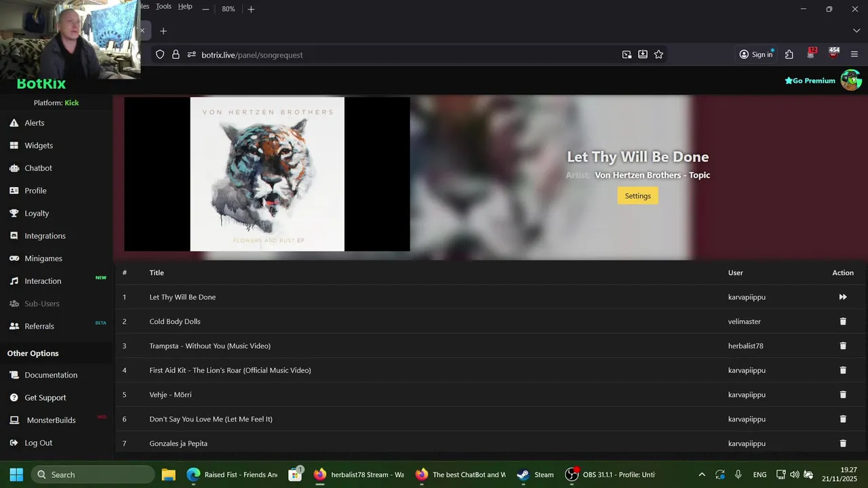Open the site shield tracking protection icon

point(160,55)
